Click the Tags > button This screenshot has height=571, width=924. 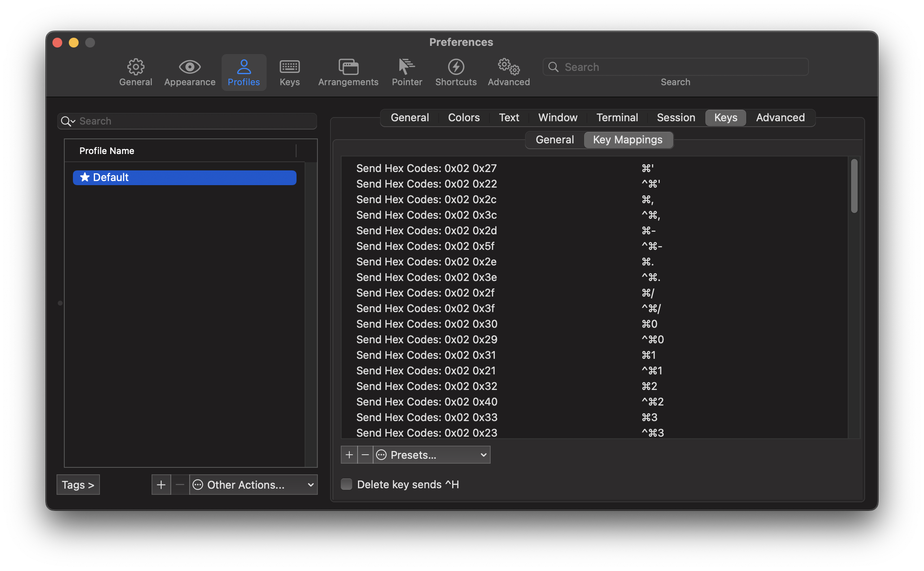[x=78, y=485]
